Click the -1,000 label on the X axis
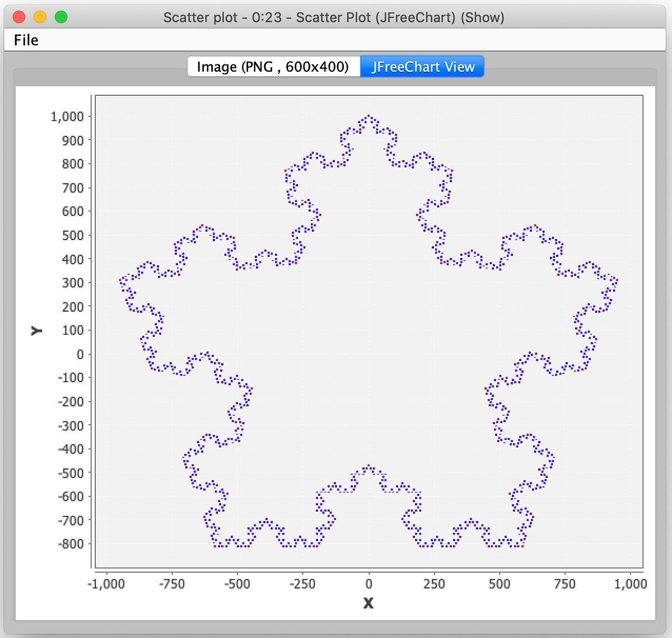The image size is (672, 638). (x=108, y=584)
